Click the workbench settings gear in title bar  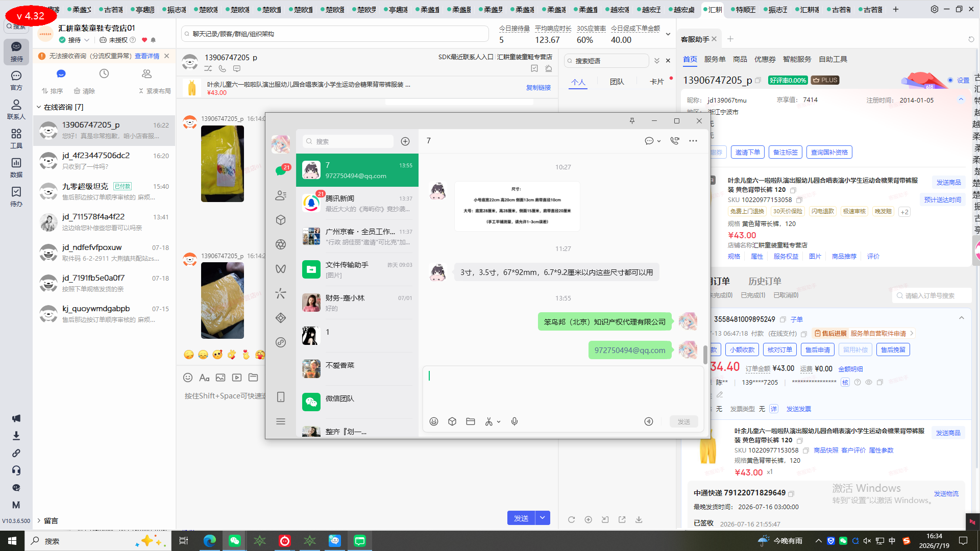[934, 9]
